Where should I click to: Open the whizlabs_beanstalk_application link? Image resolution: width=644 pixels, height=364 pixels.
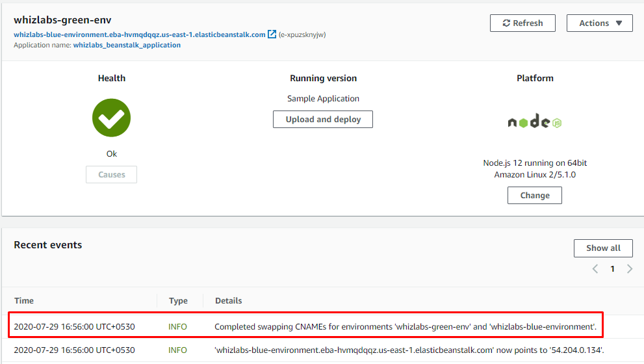pos(127,45)
